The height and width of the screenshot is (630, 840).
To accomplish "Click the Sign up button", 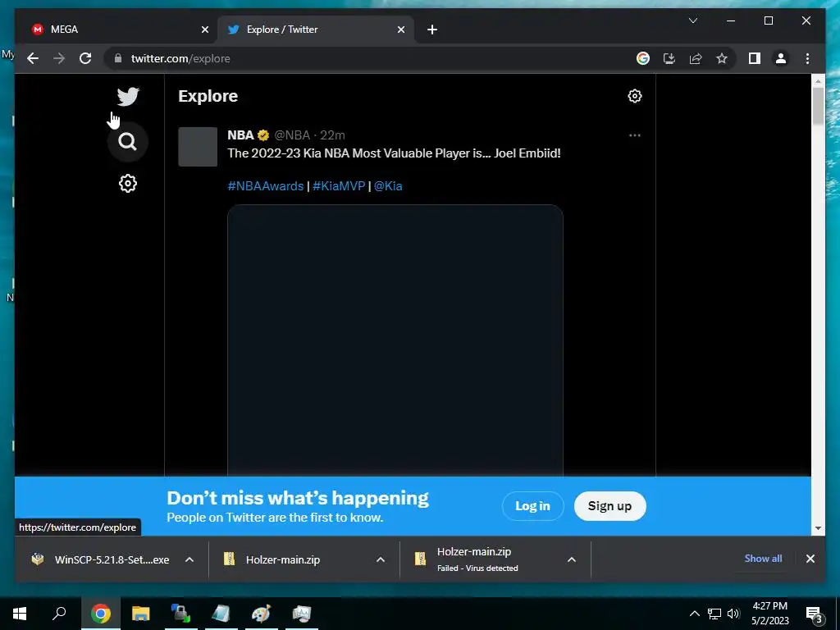I will pos(609,505).
